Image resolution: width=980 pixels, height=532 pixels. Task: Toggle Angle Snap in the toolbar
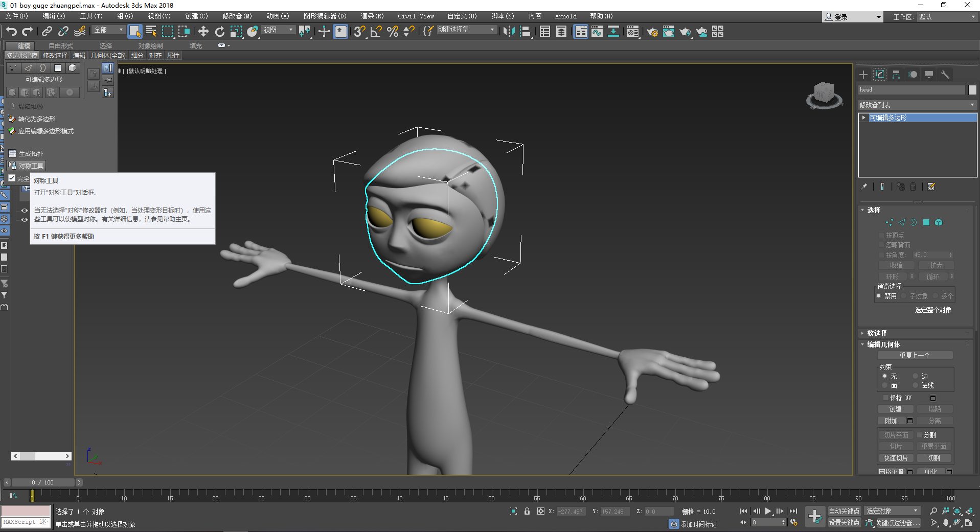(376, 32)
